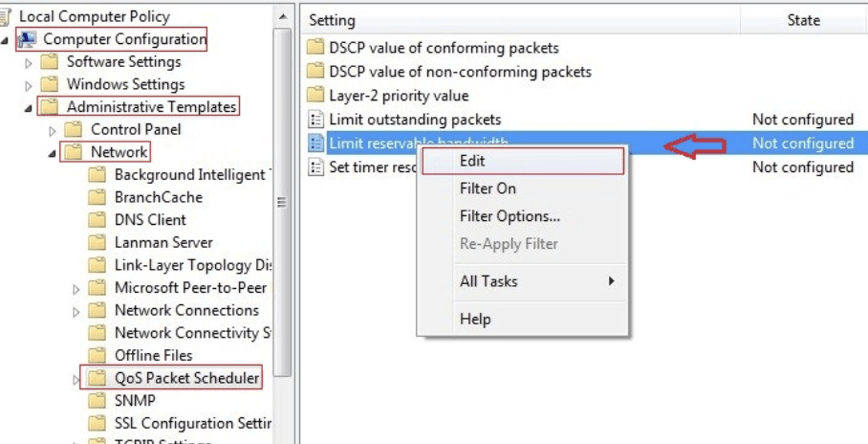Select Filter On in context menu

click(488, 189)
